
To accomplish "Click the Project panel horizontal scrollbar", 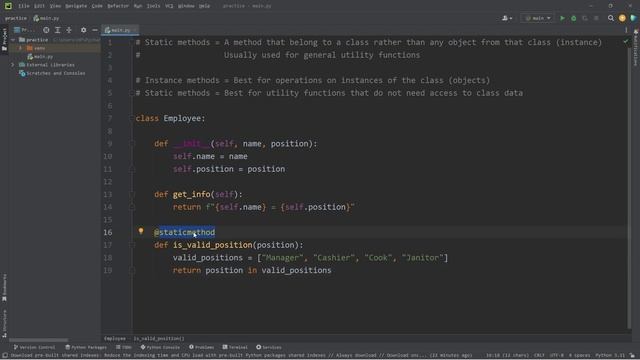I will click(38, 340).
